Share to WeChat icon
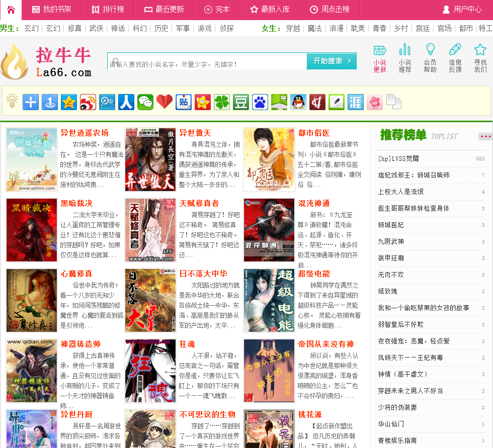The width and height of the screenshot is (493, 448). (x=145, y=102)
